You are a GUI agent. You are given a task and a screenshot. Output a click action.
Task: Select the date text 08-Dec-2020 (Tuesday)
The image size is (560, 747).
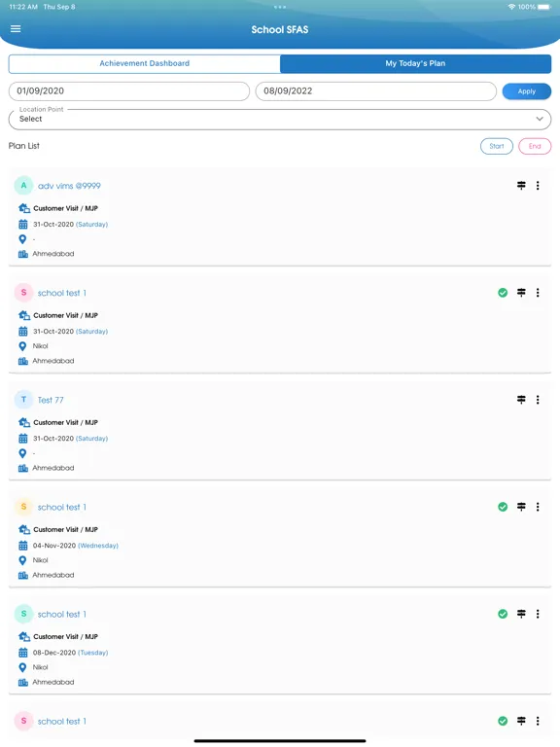[70, 653]
